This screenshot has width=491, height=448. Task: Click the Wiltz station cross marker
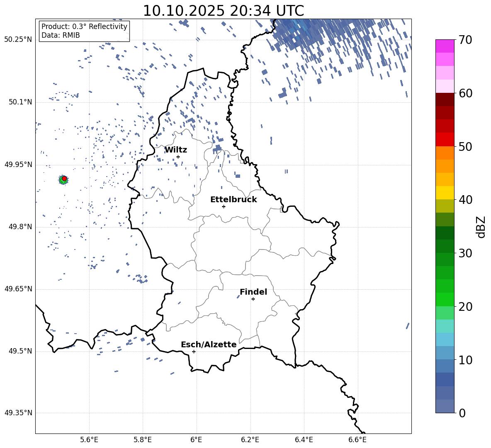coord(178,157)
